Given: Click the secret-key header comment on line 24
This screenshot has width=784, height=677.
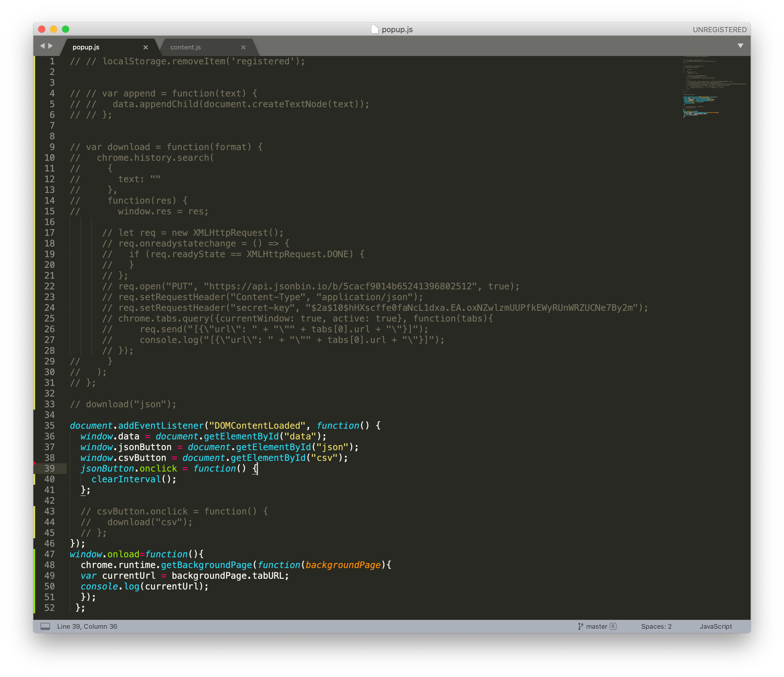Looking at the screenshot, I should pyautogui.click(x=375, y=308).
